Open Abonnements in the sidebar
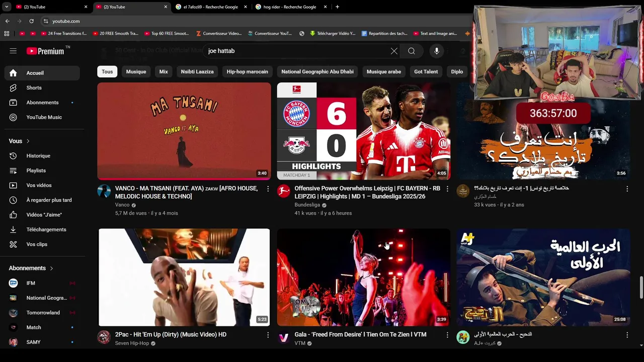This screenshot has width=644, height=362. 42,103
